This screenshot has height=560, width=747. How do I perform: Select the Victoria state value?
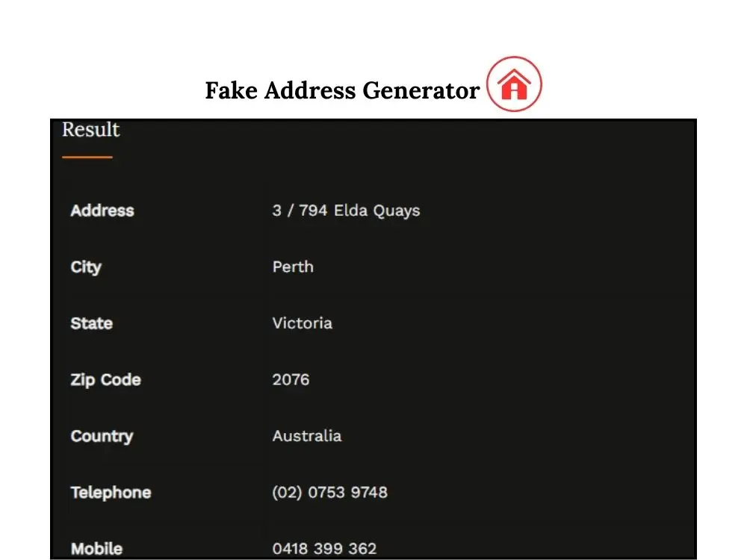pos(302,323)
